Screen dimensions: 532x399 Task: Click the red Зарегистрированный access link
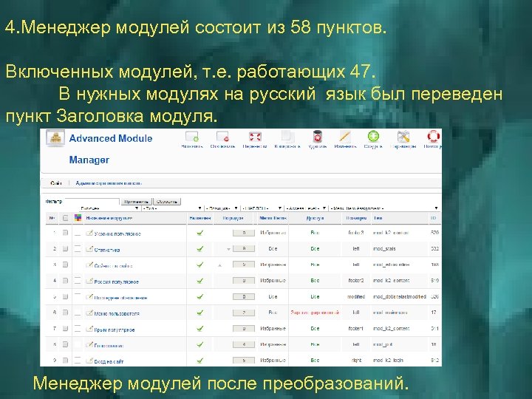(x=315, y=313)
